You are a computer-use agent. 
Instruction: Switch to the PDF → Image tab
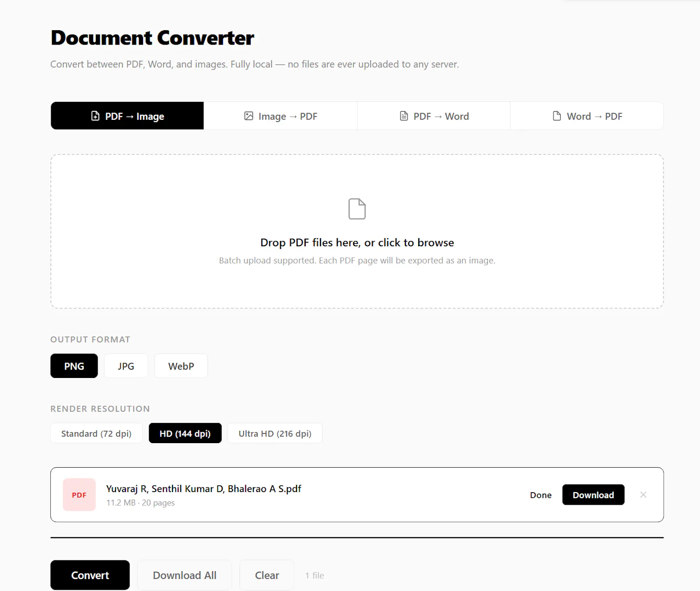(127, 116)
